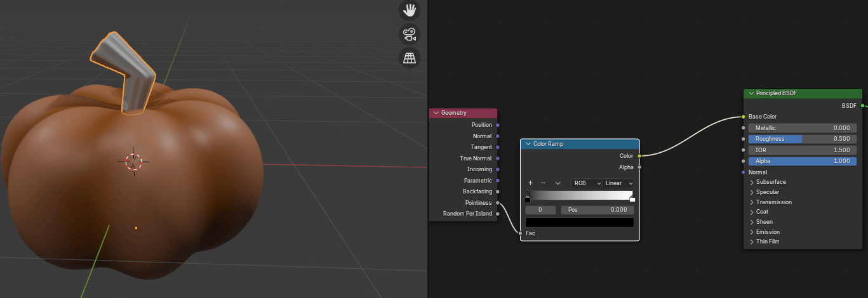Select the white color ramp stop handle
This screenshot has height=298, width=868.
point(632,198)
